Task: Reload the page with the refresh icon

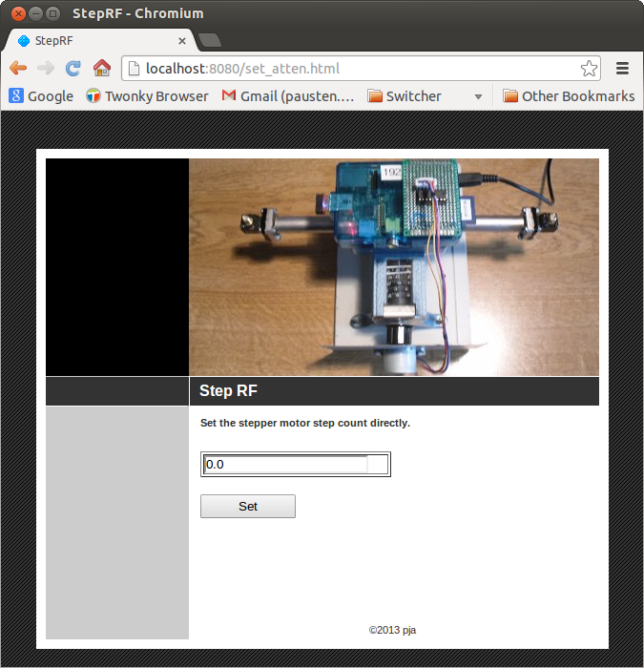Action: pyautogui.click(x=73, y=68)
